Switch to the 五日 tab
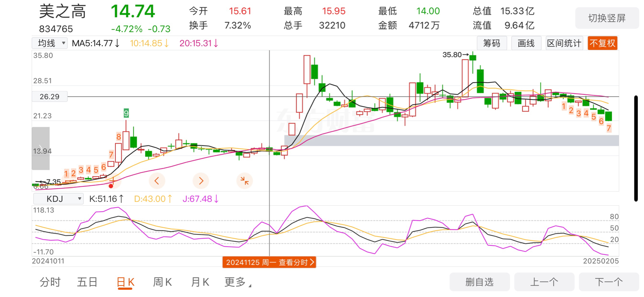 [x=87, y=282]
